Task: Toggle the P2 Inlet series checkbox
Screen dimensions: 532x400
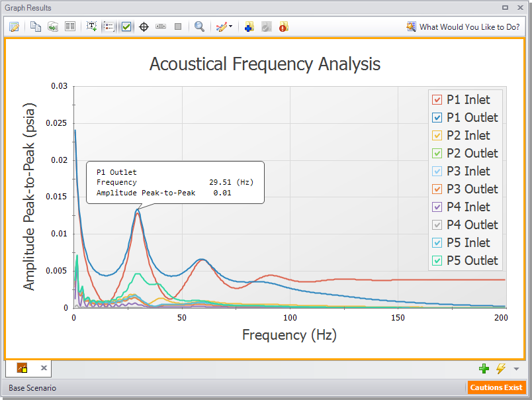Action: point(437,136)
